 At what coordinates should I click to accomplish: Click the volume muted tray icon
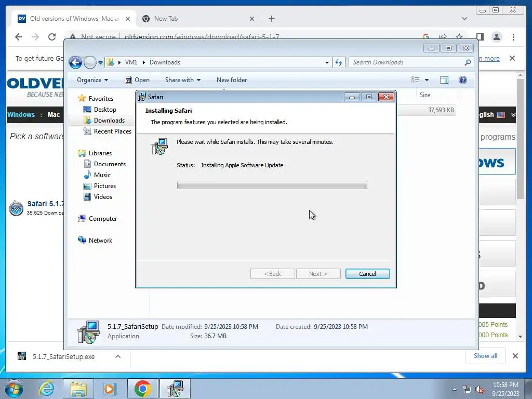(x=480, y=389)
